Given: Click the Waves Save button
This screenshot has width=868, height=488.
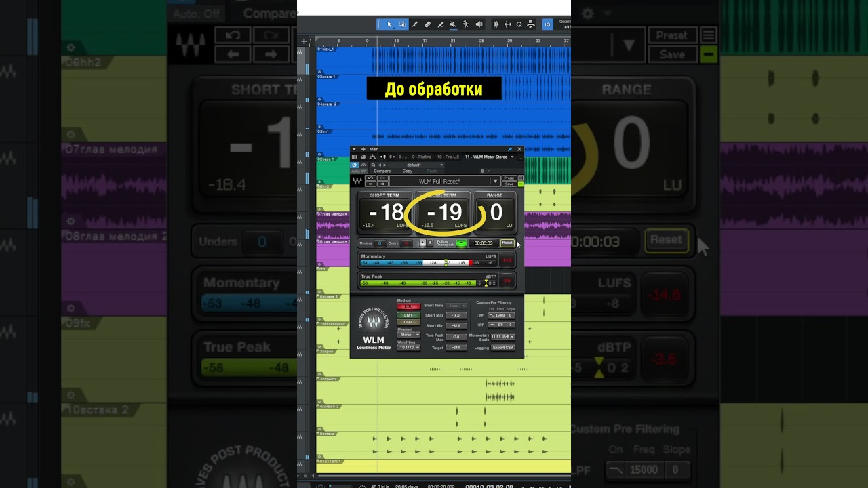Looking at the screenshot, I should pyautogui.click(x=509, y=184).
